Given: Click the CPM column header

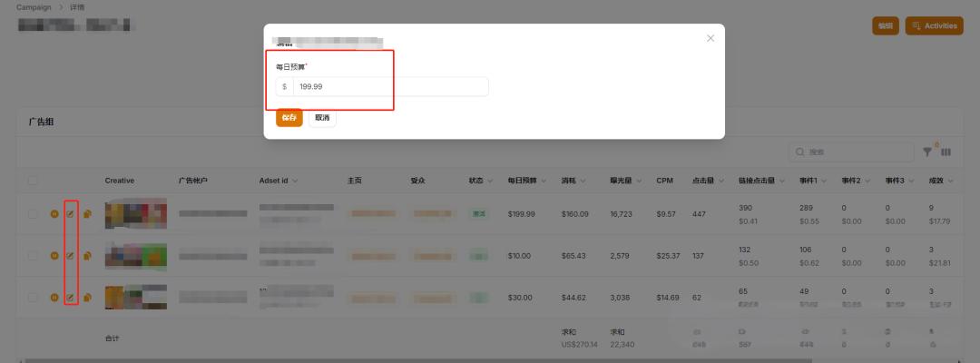Looking at the screenshot, I should (x=664, y=181).
